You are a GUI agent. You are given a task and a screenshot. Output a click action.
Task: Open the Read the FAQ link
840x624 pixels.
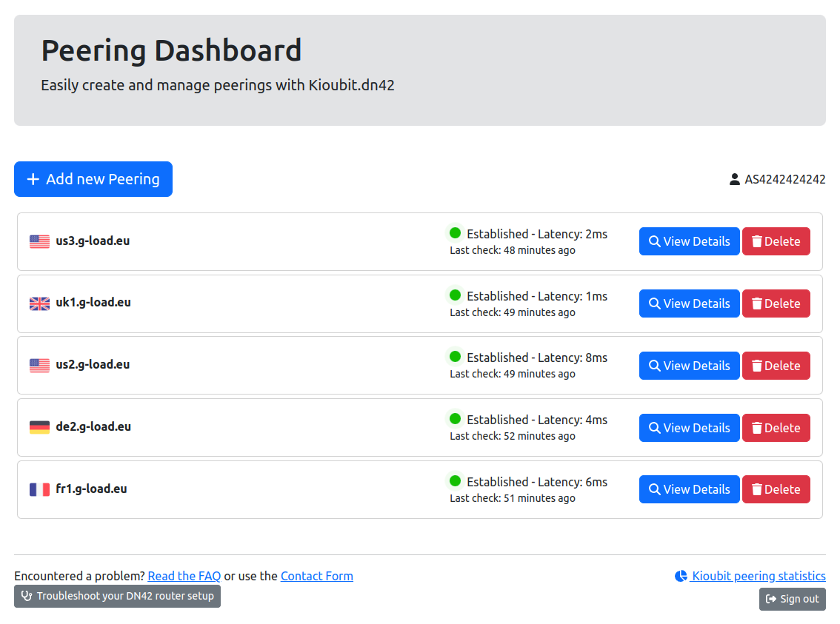[x=184, y=576]
